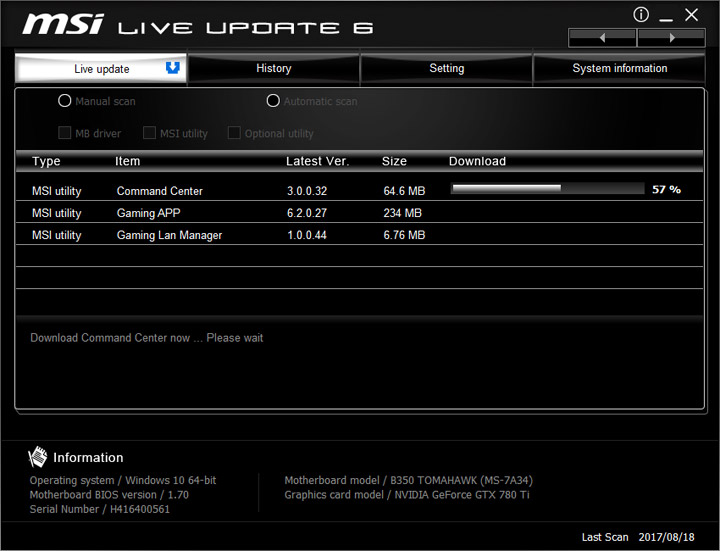Toggle the Optional utility checkbox

click(234, 133)
